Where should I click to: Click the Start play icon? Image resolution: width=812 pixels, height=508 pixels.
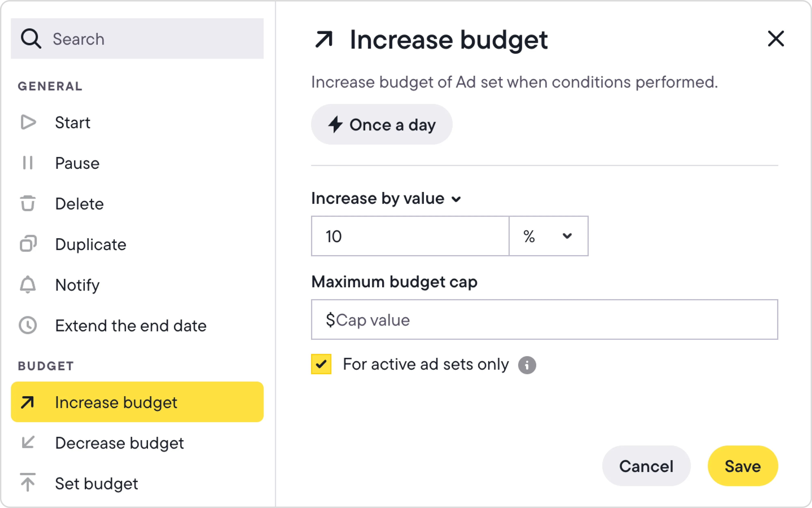coord(28,122)
